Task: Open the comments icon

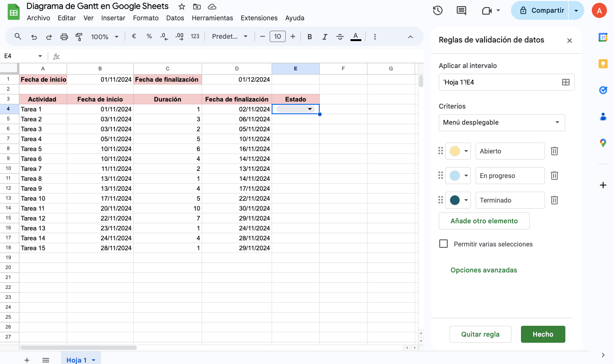Action: (x=461, y=10)
